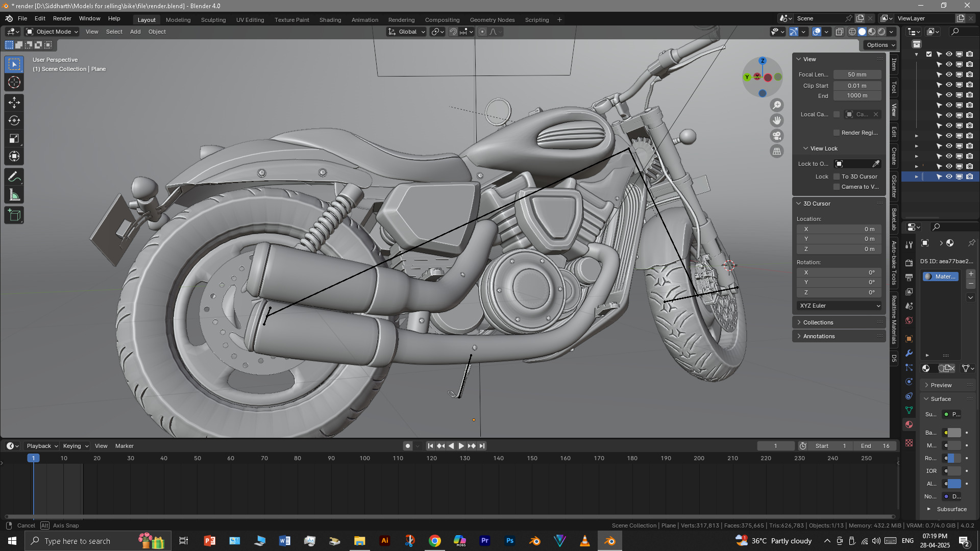The image size is (980, 551).
Task: Click the pan view hand gizmo
Action: [x=777, y=120]
